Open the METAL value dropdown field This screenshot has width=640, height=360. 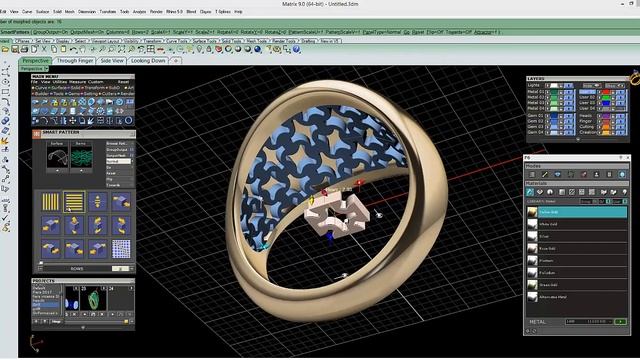pyautogui.click(x=589, y=322)
